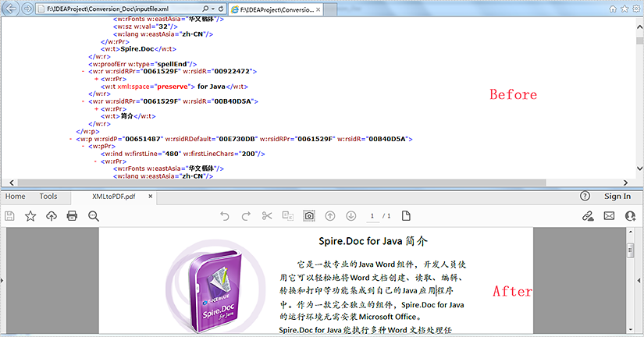Viewport: 644px width, 337px height.
Task: Go to previous page with up arrow
Action: (329, 216)
